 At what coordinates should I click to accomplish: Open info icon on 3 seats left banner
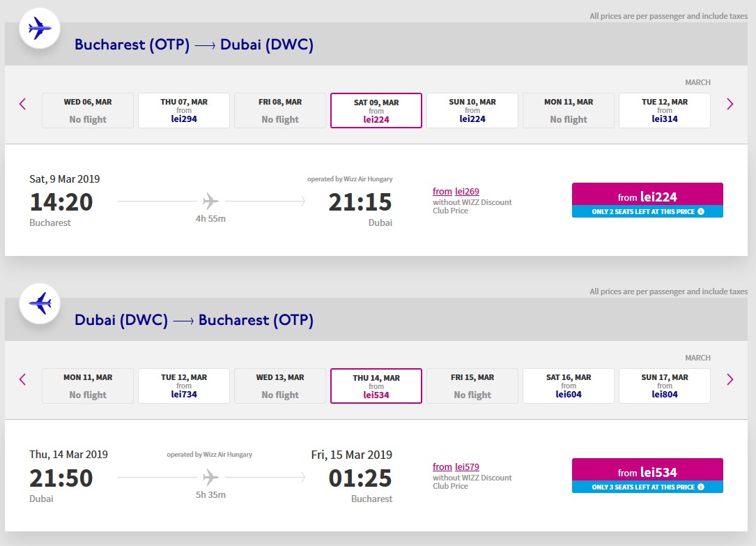pos(701,487)
